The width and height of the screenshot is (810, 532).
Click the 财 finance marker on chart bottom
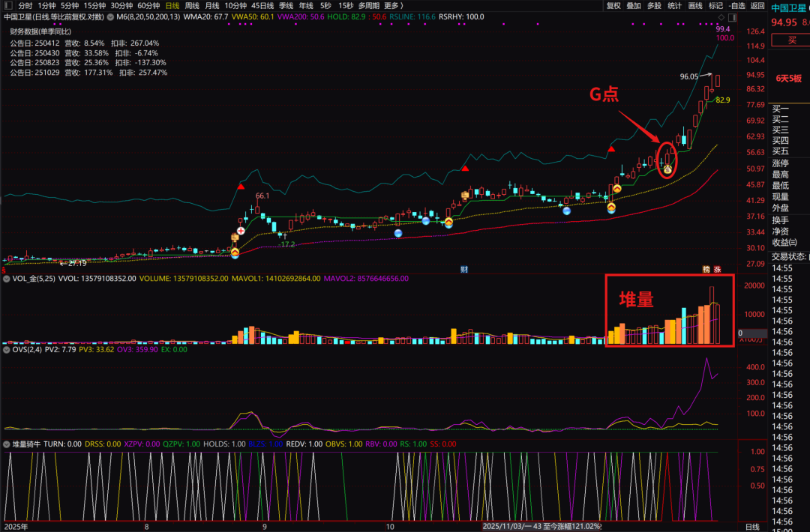(464, 269)
